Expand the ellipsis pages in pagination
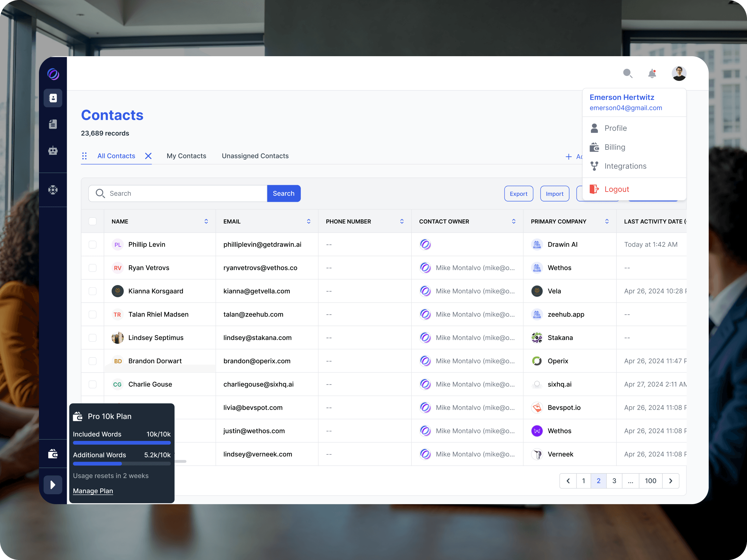 click(x=630, y=481)
